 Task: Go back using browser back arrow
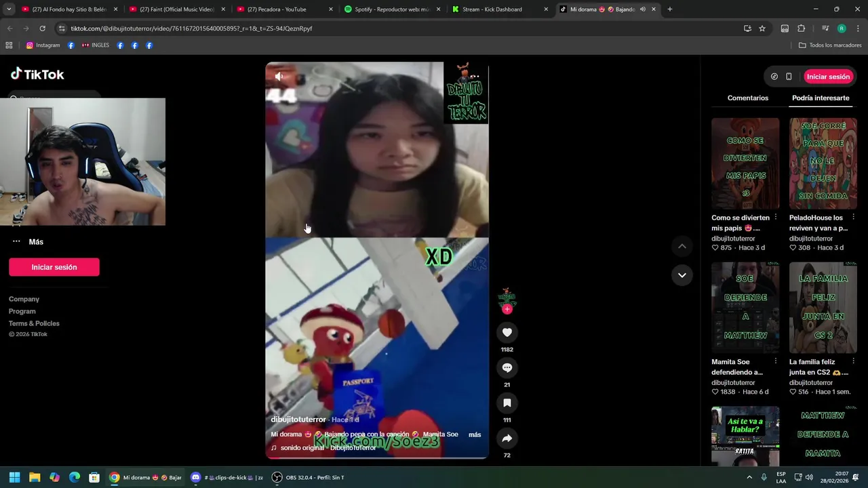[9, 28]
